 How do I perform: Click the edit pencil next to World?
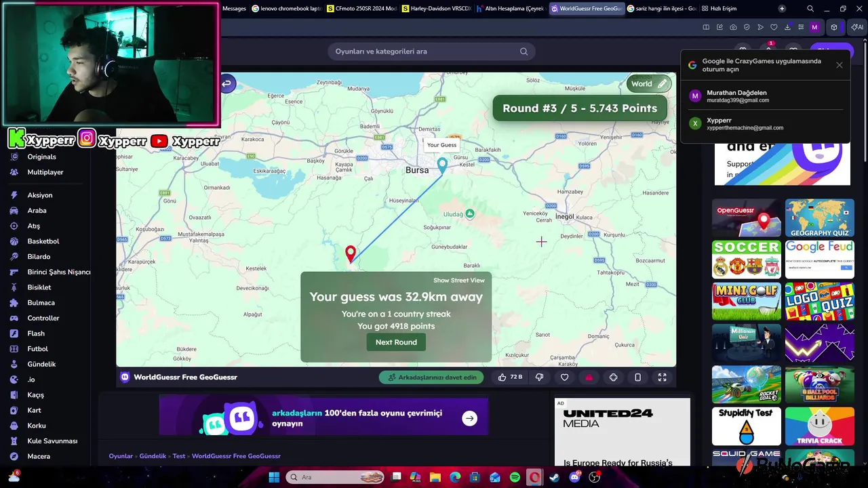click(662, 84)
